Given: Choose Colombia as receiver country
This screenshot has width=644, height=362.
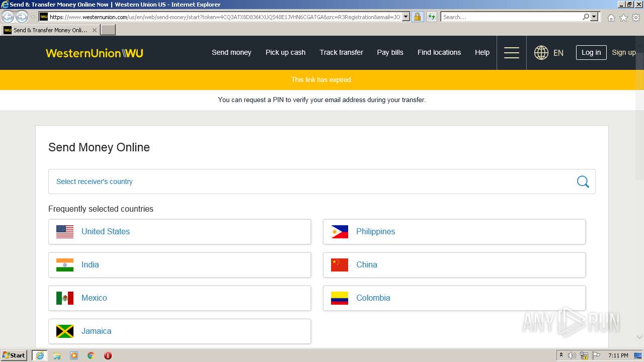Looking at the screenshot, I should pos(454,298).
